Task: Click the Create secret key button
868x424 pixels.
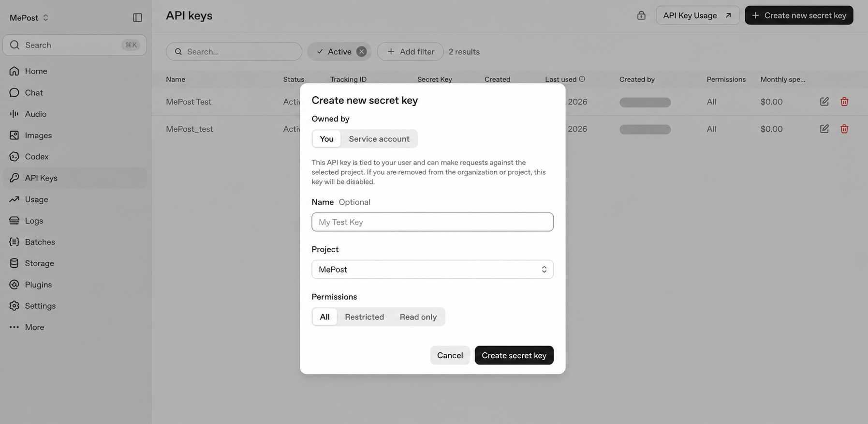Action: pyautogui.click(x=514, y=355)
